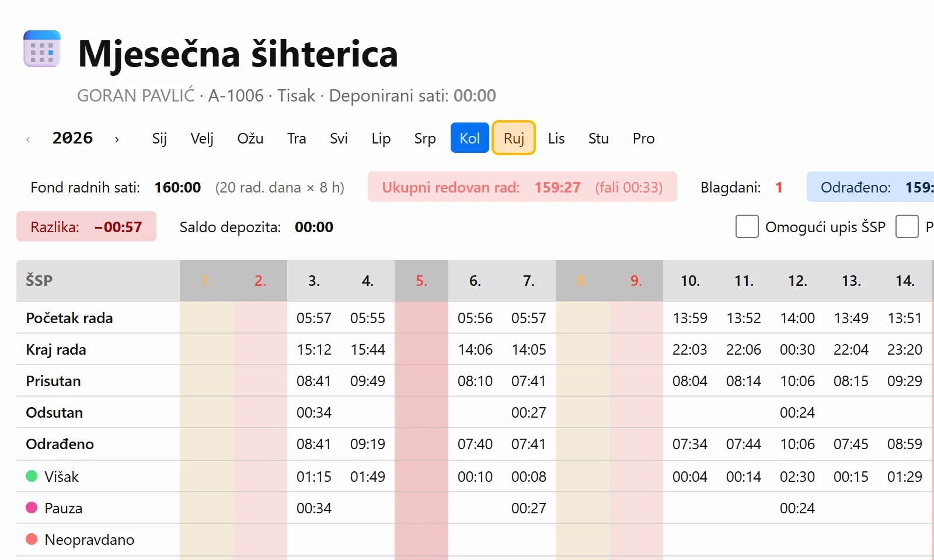
Task: Click the red Neopravdano status dot
Action: coord(32,539)
